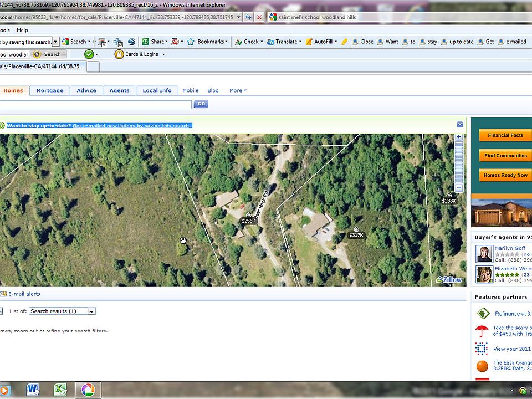Click the Norton Search button

coord(48,54)
